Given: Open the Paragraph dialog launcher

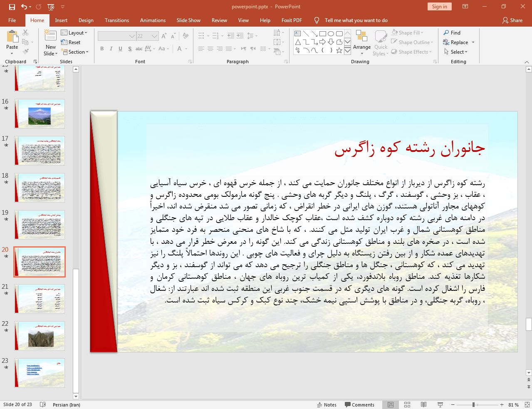Looking at the screenshot, I should coord(286,62).
